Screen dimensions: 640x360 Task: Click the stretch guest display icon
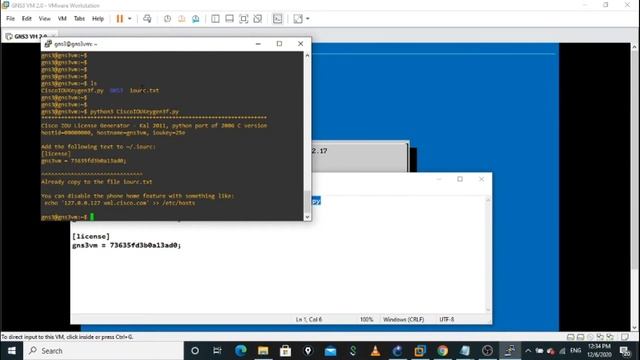pos(298,19)
